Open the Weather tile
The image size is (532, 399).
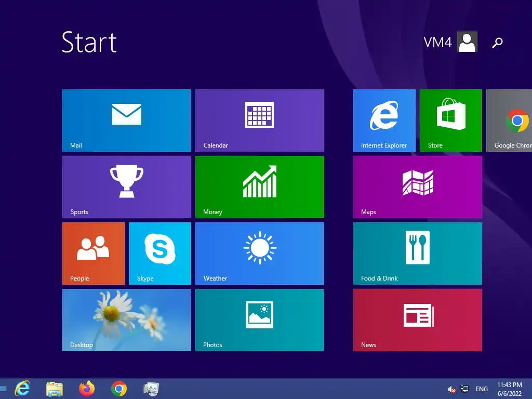coord(260,254)
